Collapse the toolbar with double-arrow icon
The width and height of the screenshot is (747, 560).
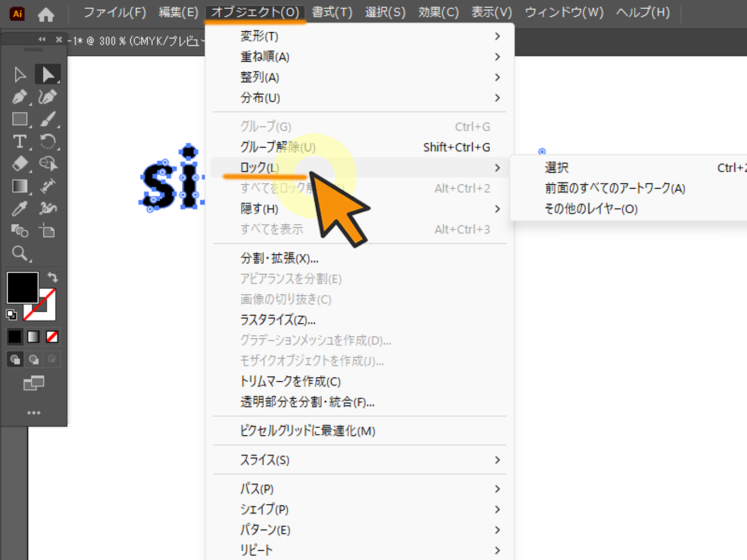click(x=42, y=39)
